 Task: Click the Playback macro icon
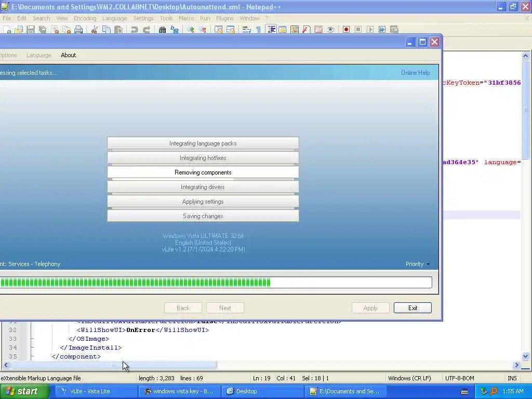point(370,30)
